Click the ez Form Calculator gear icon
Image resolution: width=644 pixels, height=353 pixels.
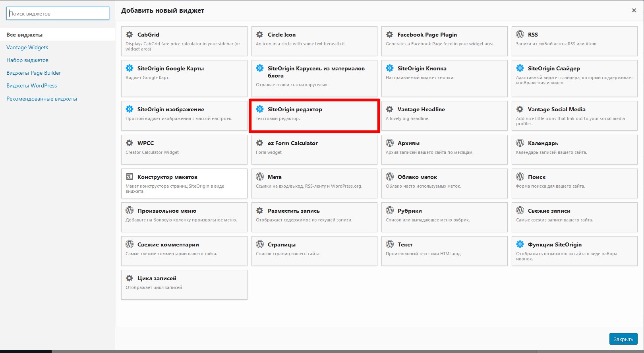(x=260, y=143)
